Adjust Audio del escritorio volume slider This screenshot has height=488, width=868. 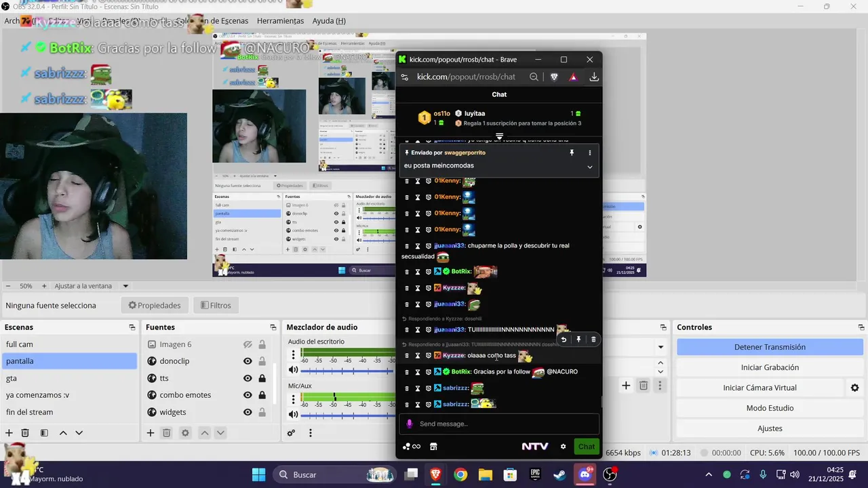coord(348,370)
